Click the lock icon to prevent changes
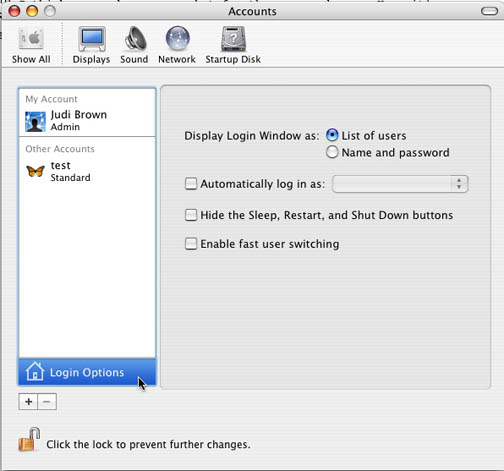Image resolution: width=504 pixels, height=471 pixels. click(x=29, y=440)
